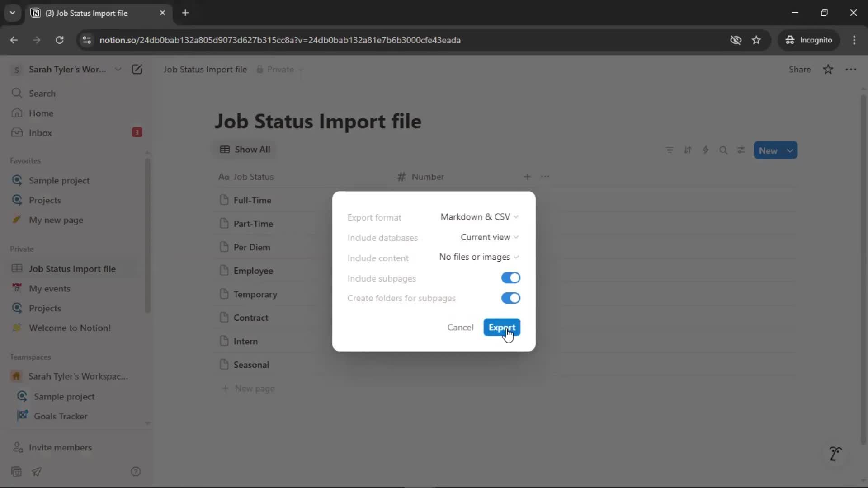Open the Per Diem row
This screenshot has width=868, height=488.
click(252, 247)
